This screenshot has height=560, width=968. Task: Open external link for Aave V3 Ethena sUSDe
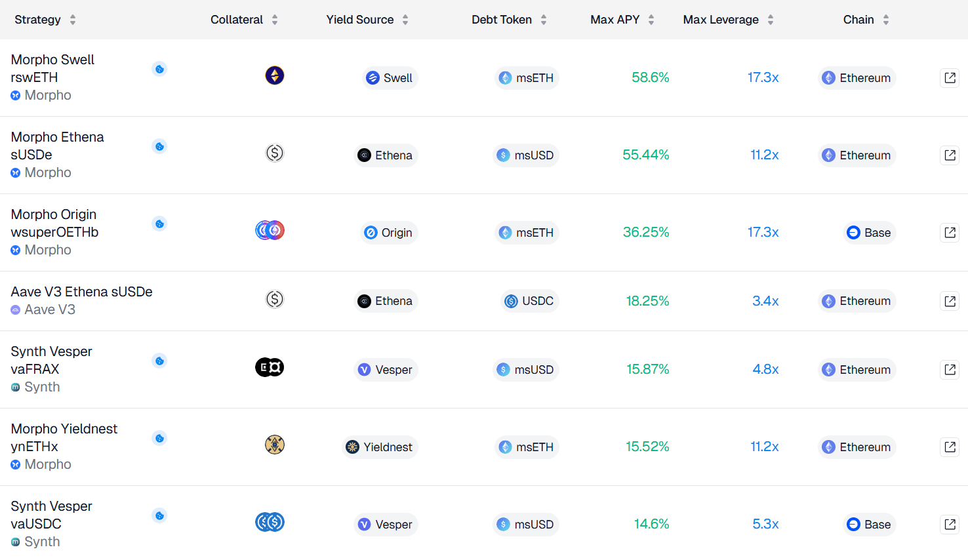[950, 301]
